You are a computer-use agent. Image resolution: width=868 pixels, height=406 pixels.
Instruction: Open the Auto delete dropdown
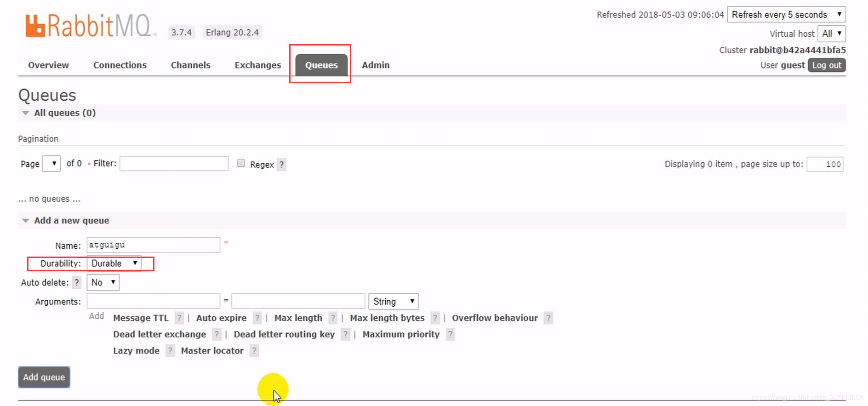tap(103, 282)
